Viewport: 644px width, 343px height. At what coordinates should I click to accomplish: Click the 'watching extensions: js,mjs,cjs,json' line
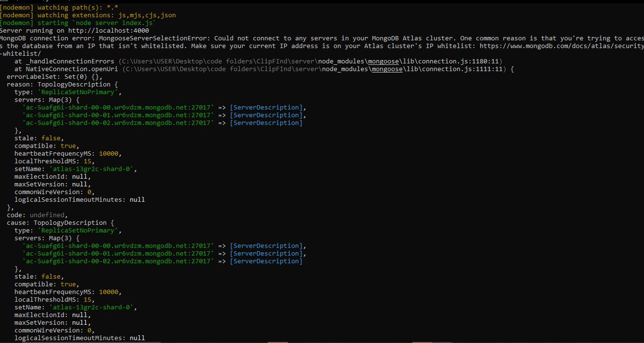click(106, 15)
